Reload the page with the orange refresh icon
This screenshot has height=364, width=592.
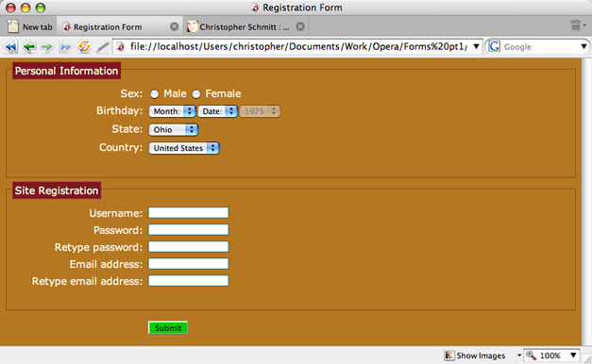click(84, 47)
